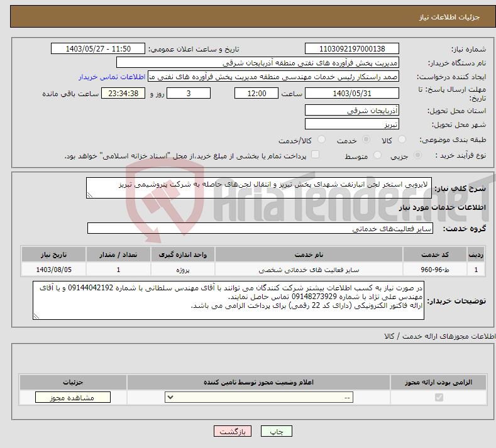Click the back button (بازگشت)

233,431
